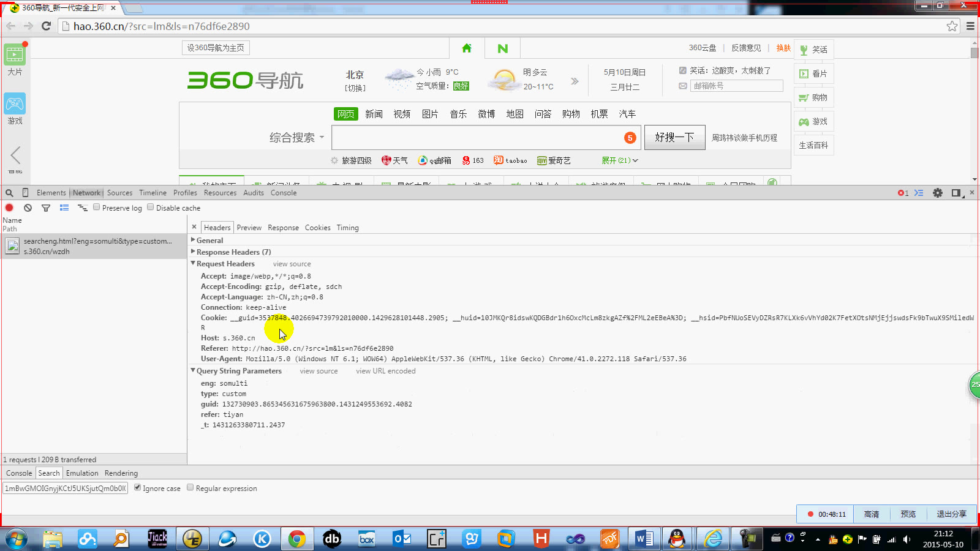Enable the Disable cache checkbox
The image size is (980, 551).
point(151,207)
